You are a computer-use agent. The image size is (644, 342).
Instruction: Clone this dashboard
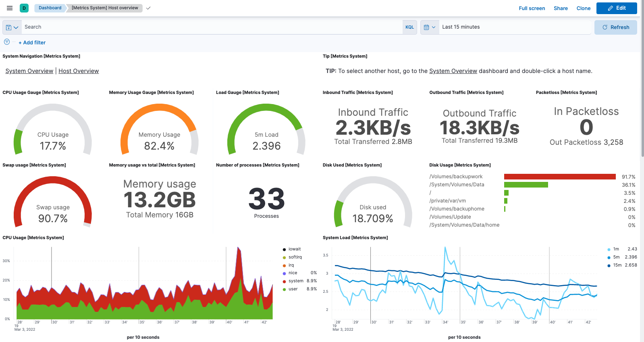[x=583, y=8]
